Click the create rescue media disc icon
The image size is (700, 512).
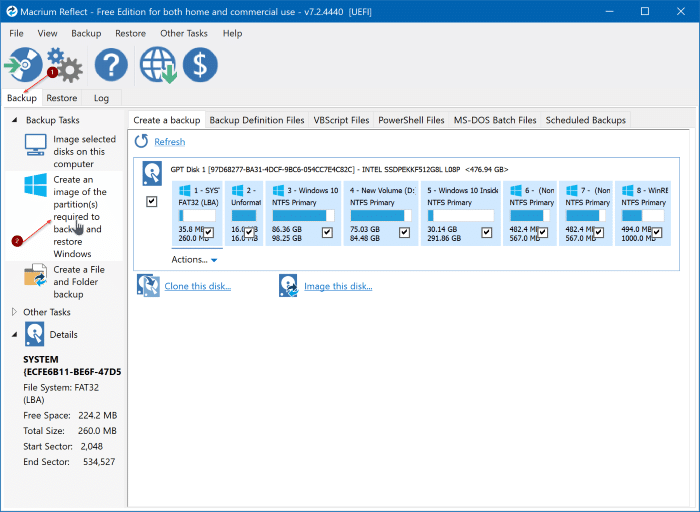tap(23, 65)
